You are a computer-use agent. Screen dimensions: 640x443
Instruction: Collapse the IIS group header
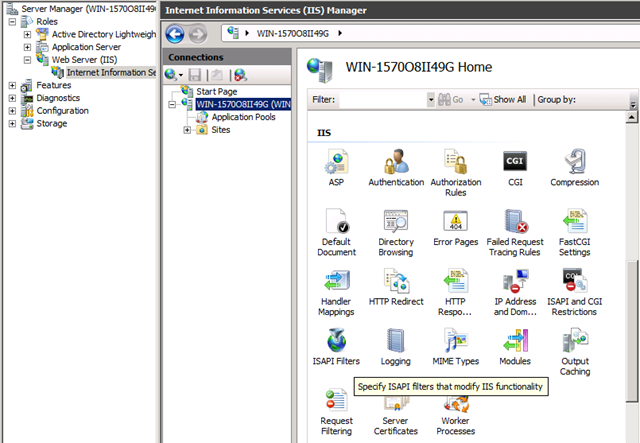click(324, 133)
